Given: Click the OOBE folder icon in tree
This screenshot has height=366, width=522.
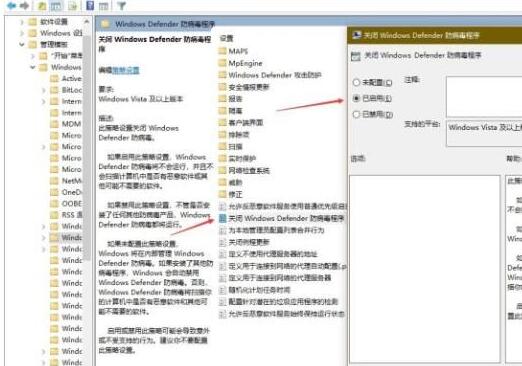Looking at the screenshot, I should point(54,203).
